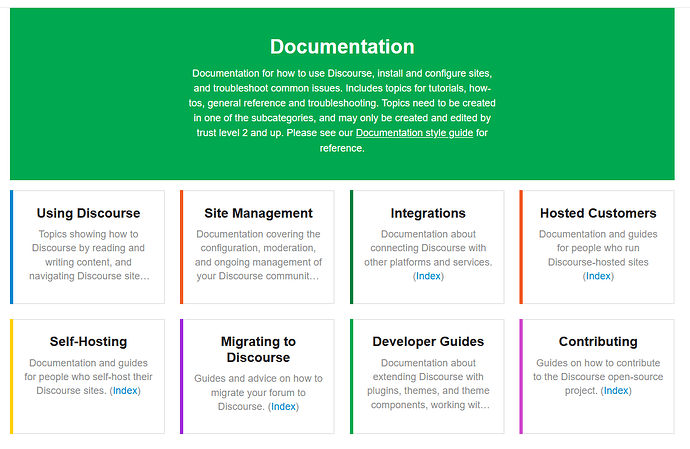Click the Index link under Self-Hosting
This screenshot has width=690, height=449.
tap(125, 390)
